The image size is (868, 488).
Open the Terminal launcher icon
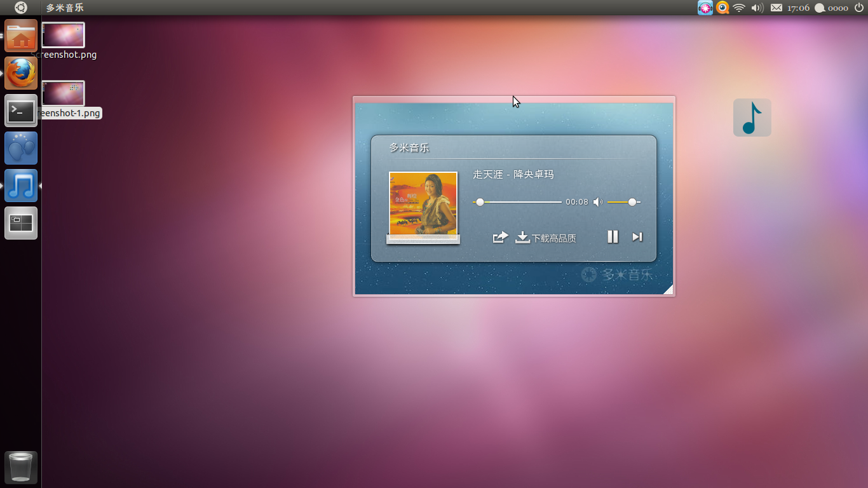pyautogui.click(x=21, y=111)
